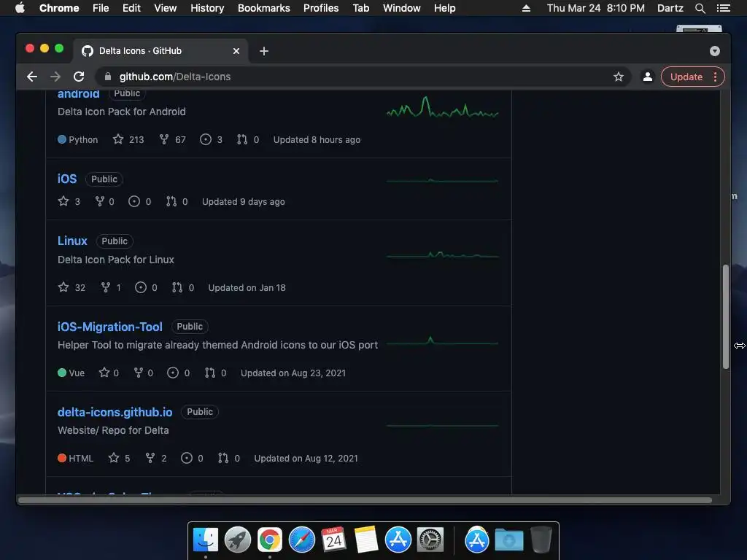Screen dimensions: 747x560
Task: View iOS-Migration-Tool stars count
Action: pyautogui.click(x=109, y=373)
